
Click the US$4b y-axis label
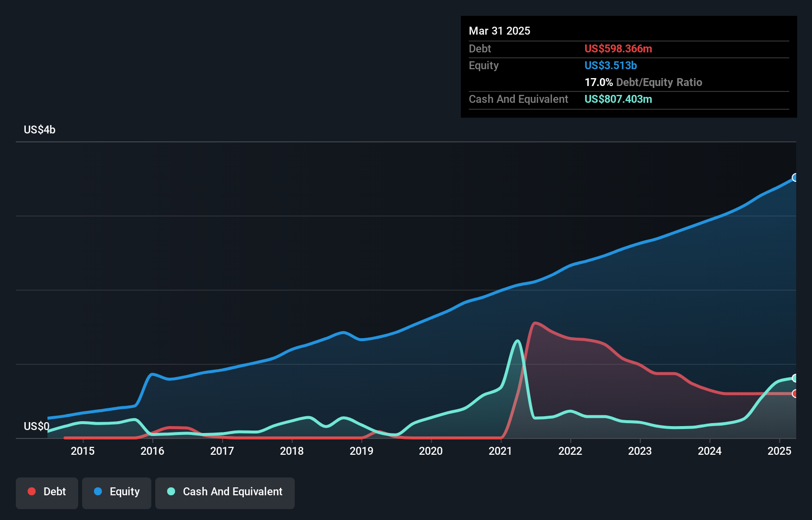[x=40, y=130]
